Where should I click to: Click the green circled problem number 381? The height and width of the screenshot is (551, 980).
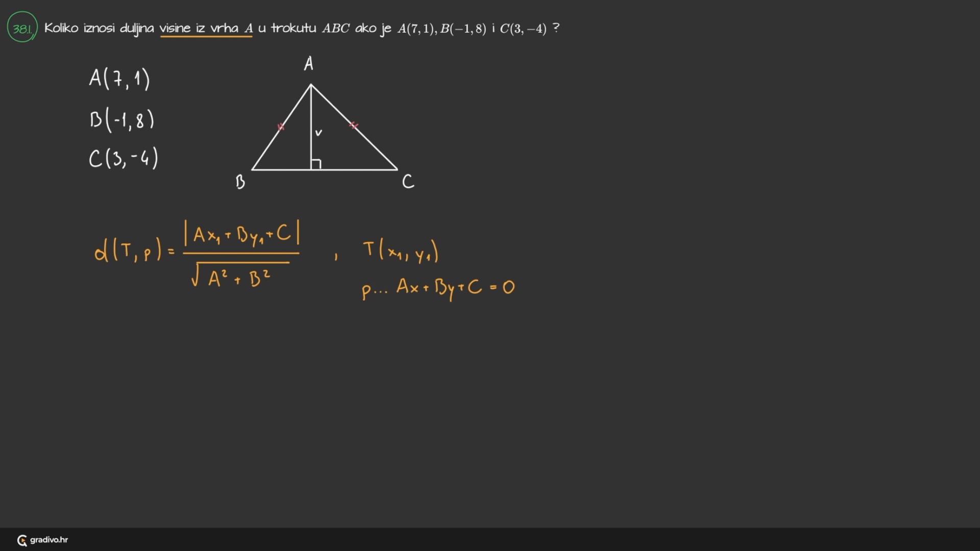(x=22, y=28)
